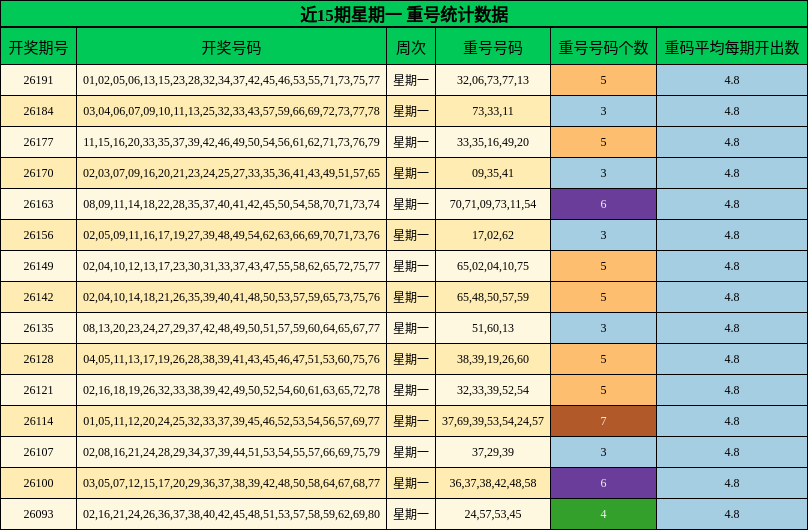Click repeat numbers 37,29,39

493,452
